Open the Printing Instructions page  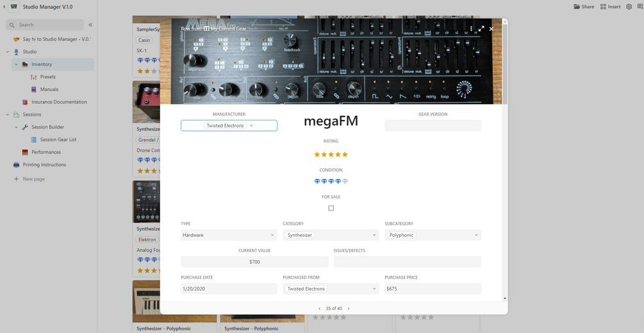click(44, 165)
